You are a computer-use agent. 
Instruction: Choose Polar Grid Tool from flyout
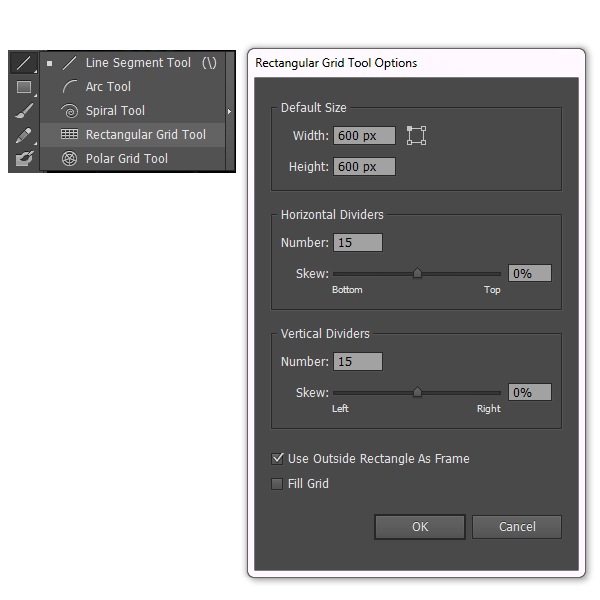(x=132, y=158)
